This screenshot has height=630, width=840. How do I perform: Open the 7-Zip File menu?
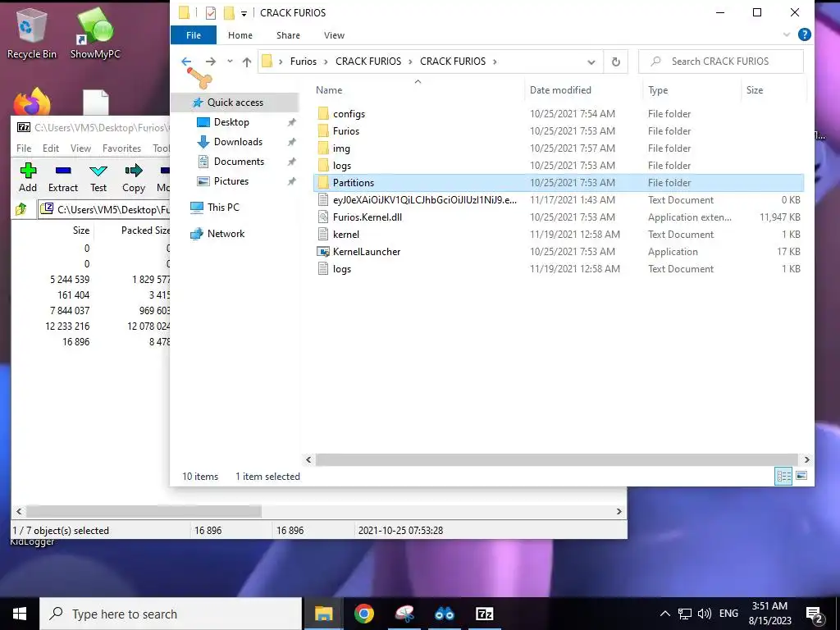tap(24, 148)
